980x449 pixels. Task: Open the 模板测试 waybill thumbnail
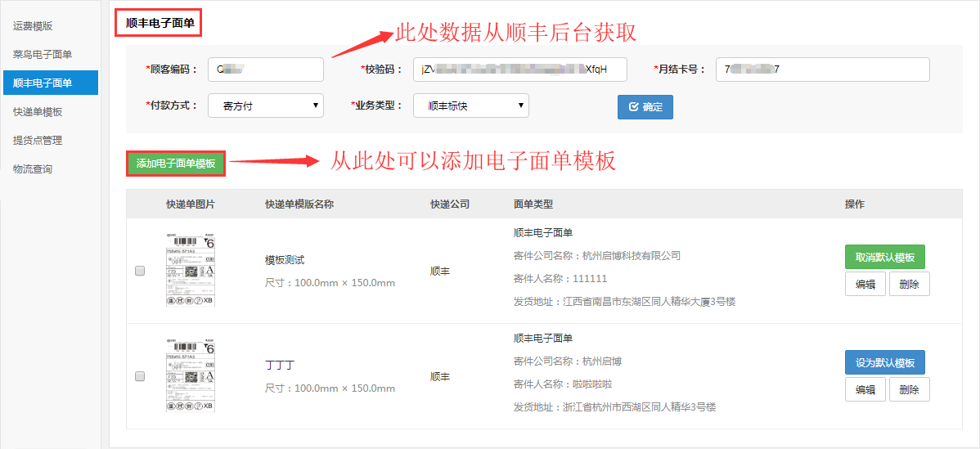click(x=190, y=271)
